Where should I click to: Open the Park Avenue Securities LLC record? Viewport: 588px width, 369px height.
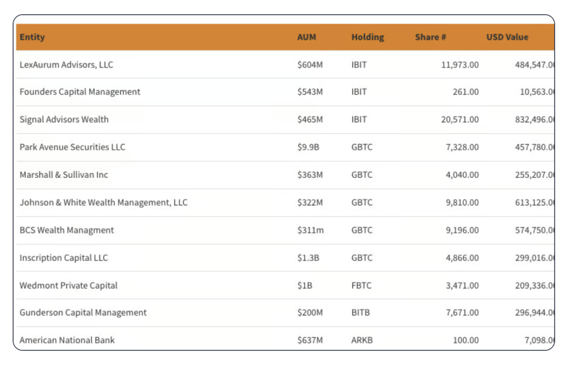pos(72,147)
